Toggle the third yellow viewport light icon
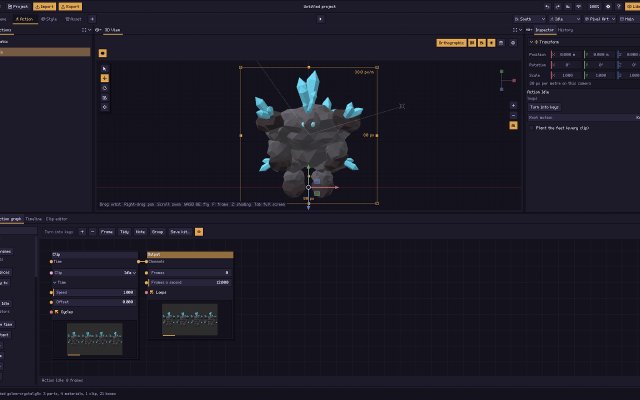The image size is (640, 400). [x=491, y=43]
